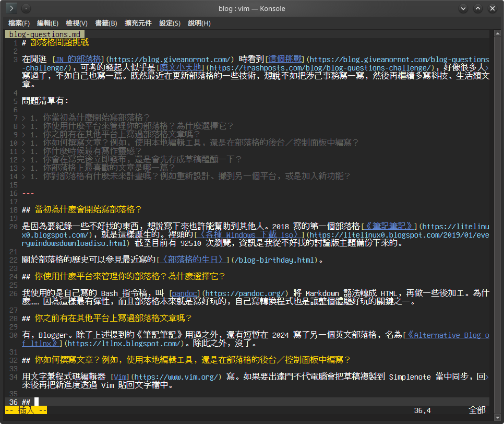Click the --- horizontal rule on line 16

(28, 193)
